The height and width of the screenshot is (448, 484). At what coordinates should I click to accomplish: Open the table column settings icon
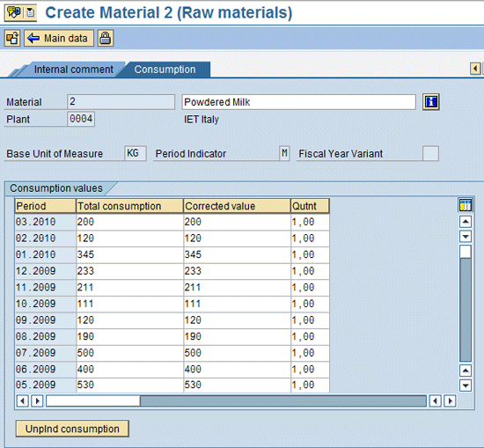pyautogui.click(x=466, y=205)
